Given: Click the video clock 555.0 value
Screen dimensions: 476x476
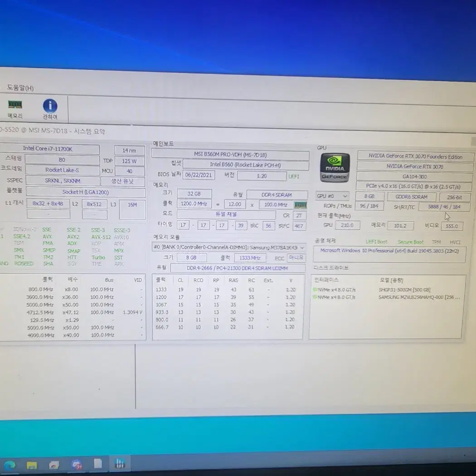Looking at the screenshot, I should 452,226.
